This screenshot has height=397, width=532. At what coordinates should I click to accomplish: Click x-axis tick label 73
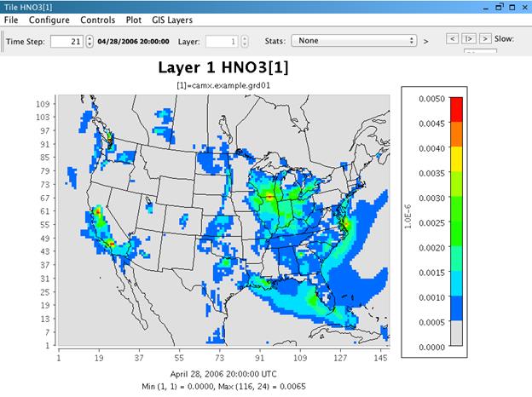pyautogui.click(x=219, y=358)
